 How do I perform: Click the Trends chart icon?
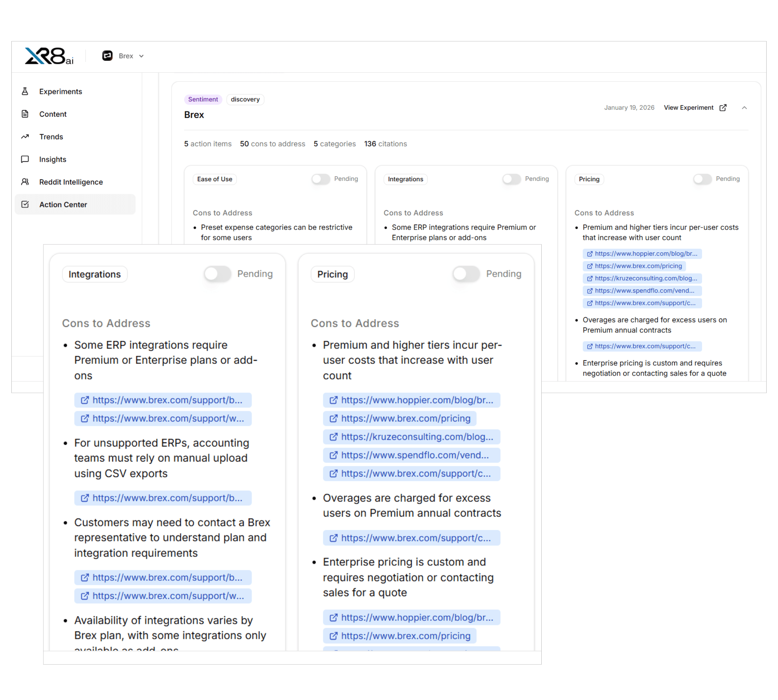[25, 136]
